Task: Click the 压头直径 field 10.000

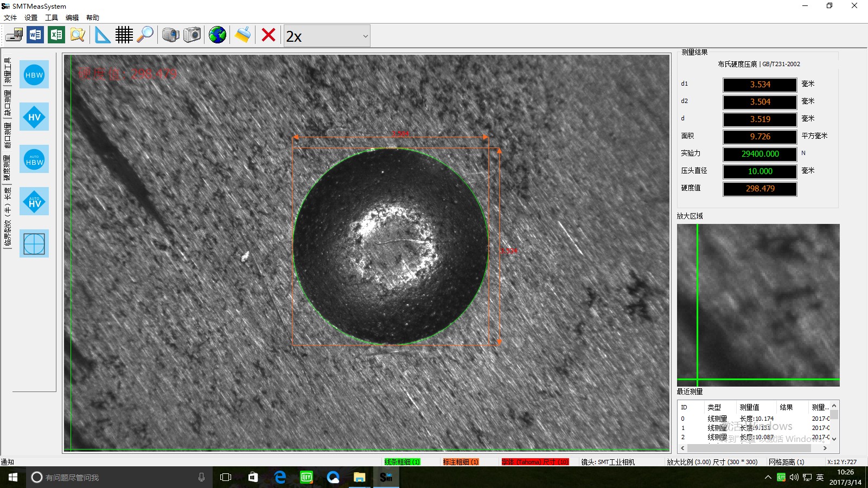Action: (x=760, y=171)
